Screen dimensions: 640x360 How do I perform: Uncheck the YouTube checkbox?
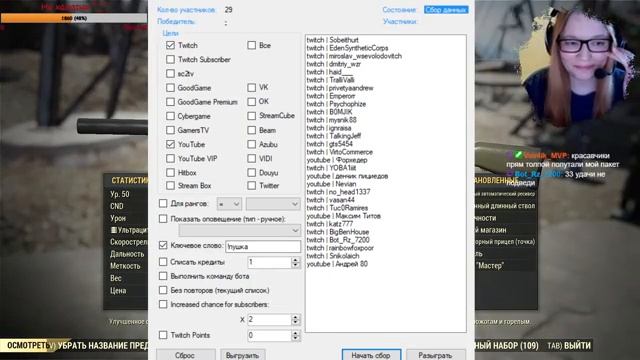pyautogui.click(x=170, y=144)
